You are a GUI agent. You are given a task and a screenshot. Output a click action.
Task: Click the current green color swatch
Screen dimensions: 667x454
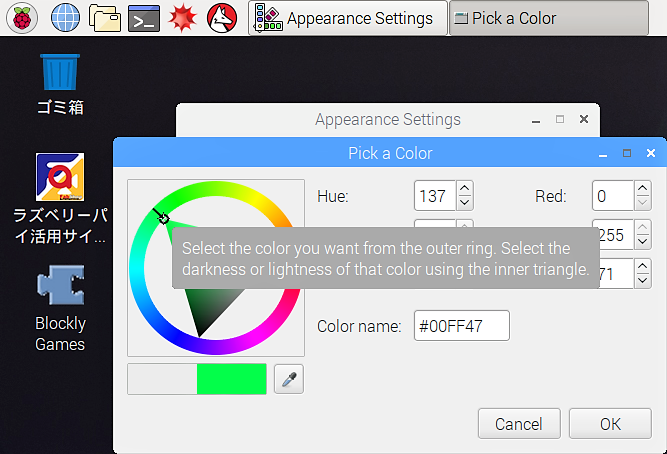coord(232,379)
